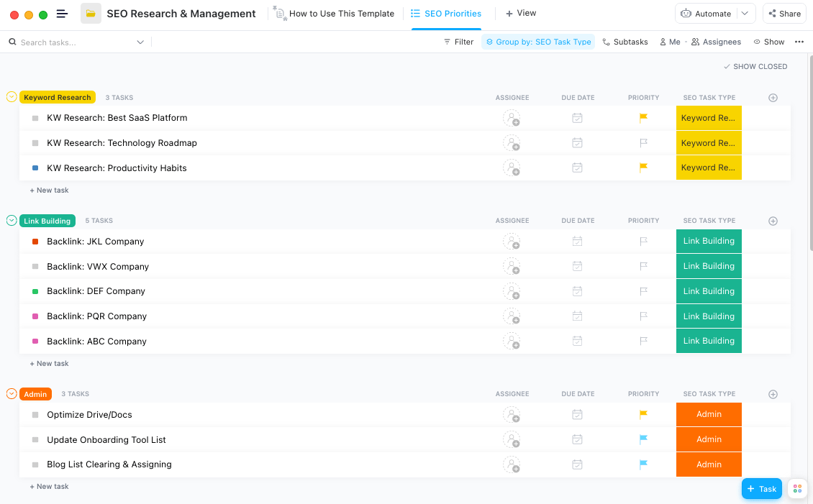813x504 pixels.
Task: Click the sidebar hamburger menu icon
Action: (62, 14)
